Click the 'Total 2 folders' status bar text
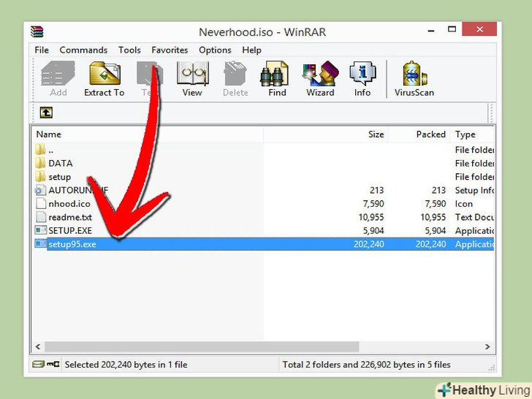The height and width of the screenshot is (399, 532). click(366, 365)
